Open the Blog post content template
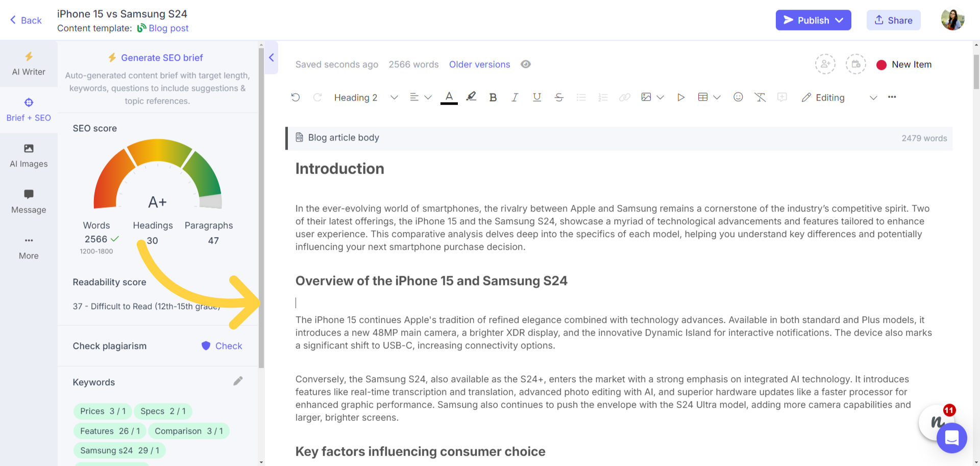This screenshot has width=980, height=466. click(x=163, y=28)
